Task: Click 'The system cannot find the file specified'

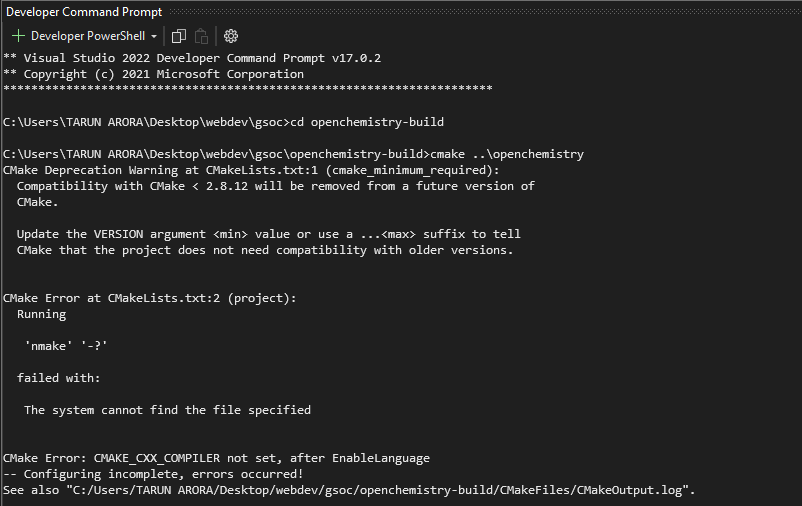Action: pyautogui.click(x=167, y=410)
